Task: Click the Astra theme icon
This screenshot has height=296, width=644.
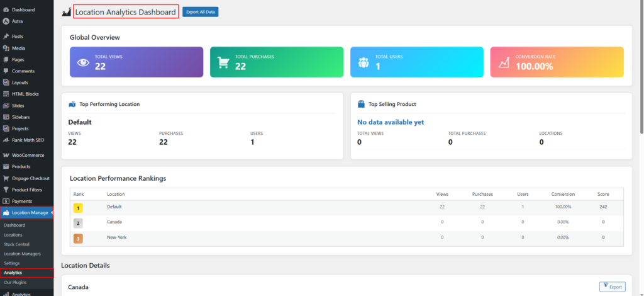Action: pos(6,21)
